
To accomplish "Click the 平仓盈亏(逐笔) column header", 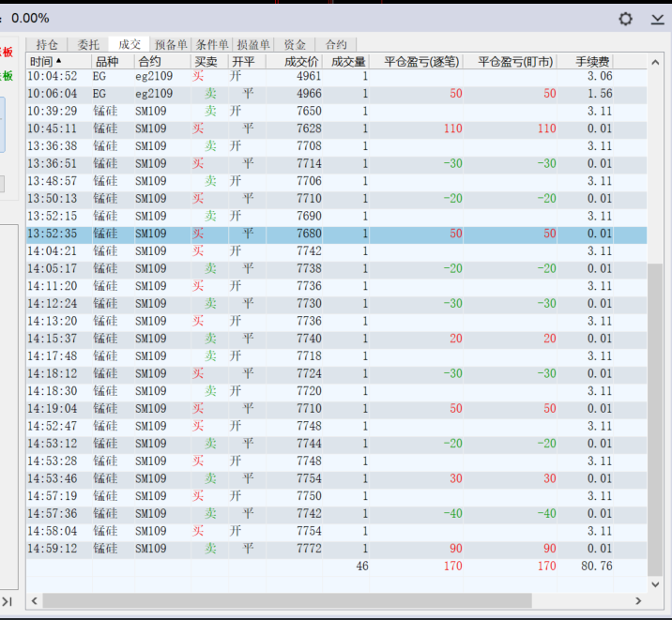I will (x=417, y=62).
